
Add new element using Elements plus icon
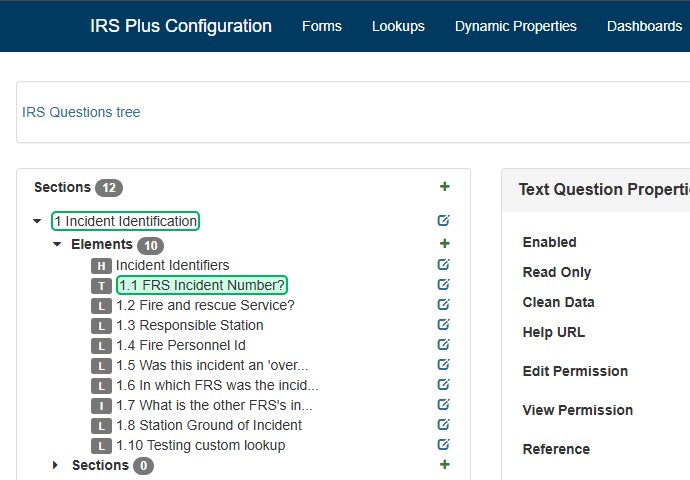point(445,244)
